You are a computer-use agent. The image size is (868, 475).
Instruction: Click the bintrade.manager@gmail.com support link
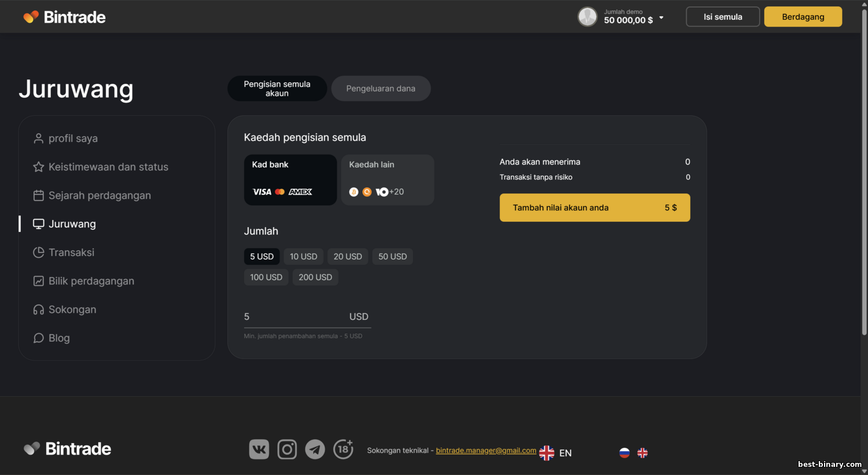click(486, 451)
